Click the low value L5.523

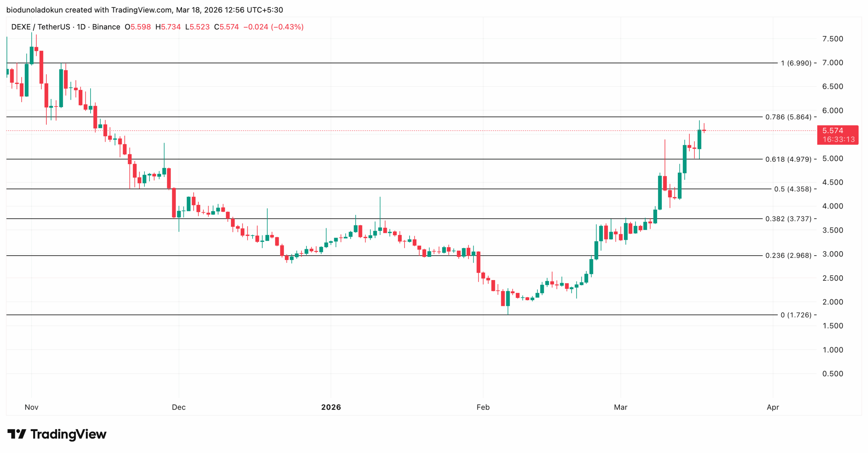pos(197,27)
